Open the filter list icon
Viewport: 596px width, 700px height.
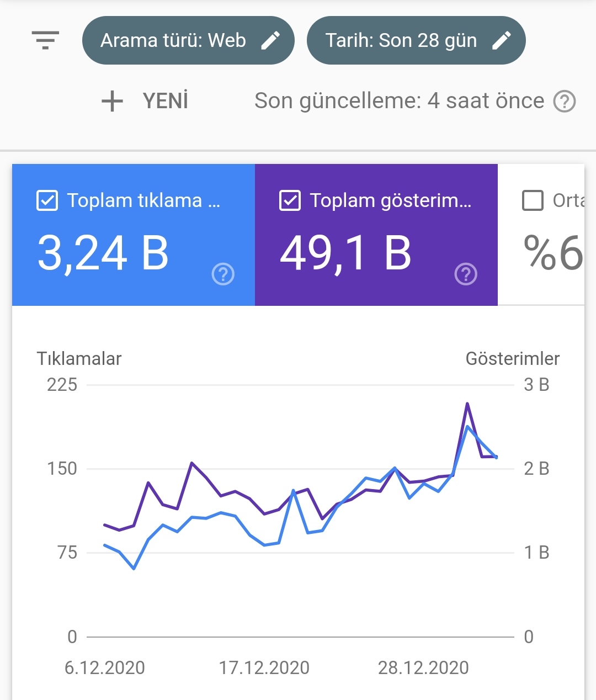pos(45,40)
